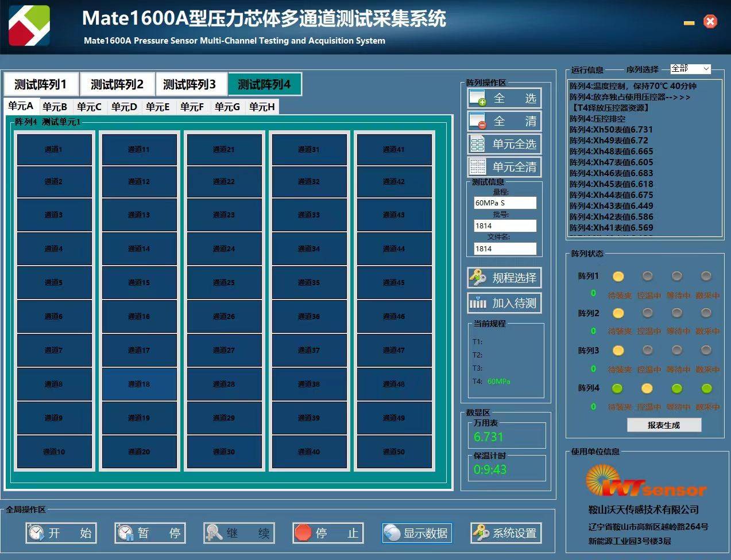The height and width of the screenshot is (560, 731).
Task: Click the 开始 start button
Action: tap(61, 533)
